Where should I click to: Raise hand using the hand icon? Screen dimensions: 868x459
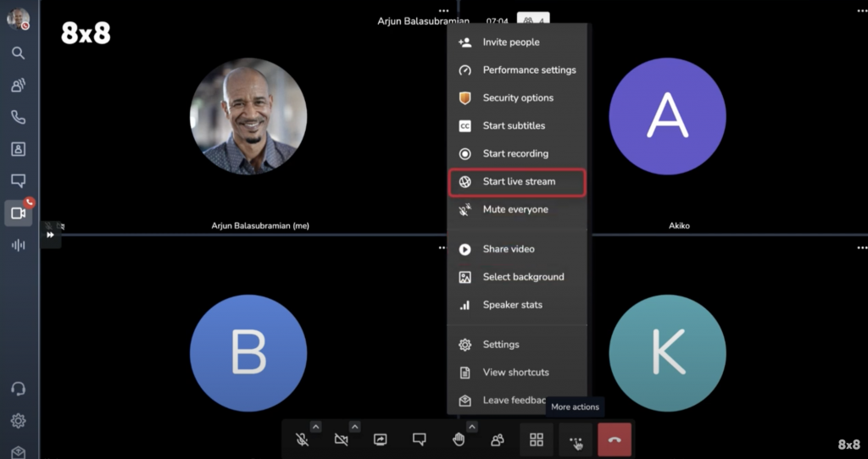click(459, 440)
